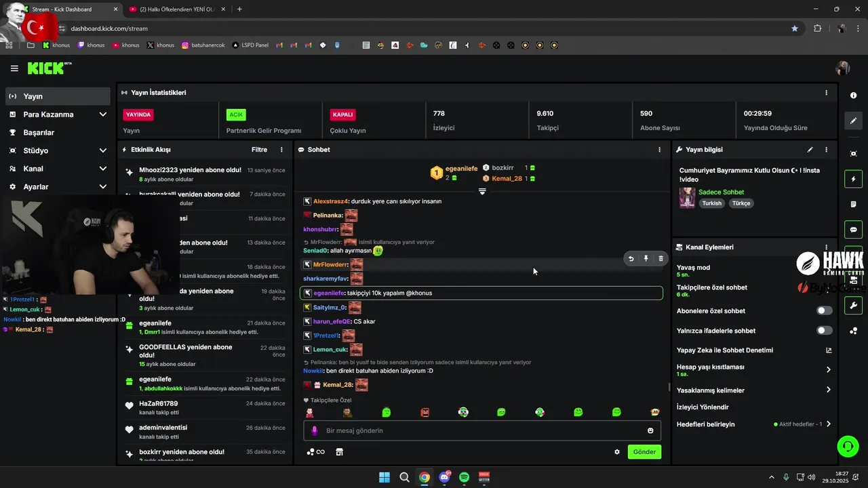This screenshot has width=868, height=488.
Task: Open Kanal Eylemleri three-dot menu
Action: click(826, 247)
